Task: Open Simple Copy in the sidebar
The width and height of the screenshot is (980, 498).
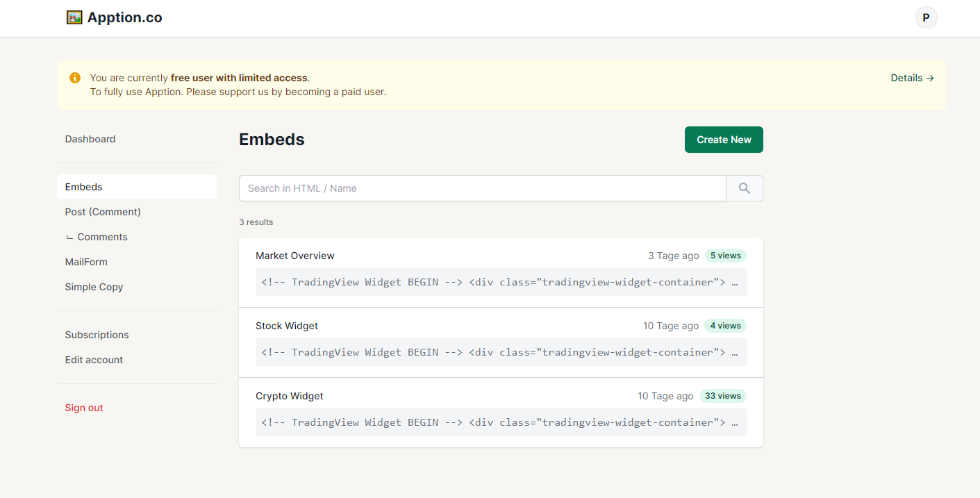Action: [94, 287]
